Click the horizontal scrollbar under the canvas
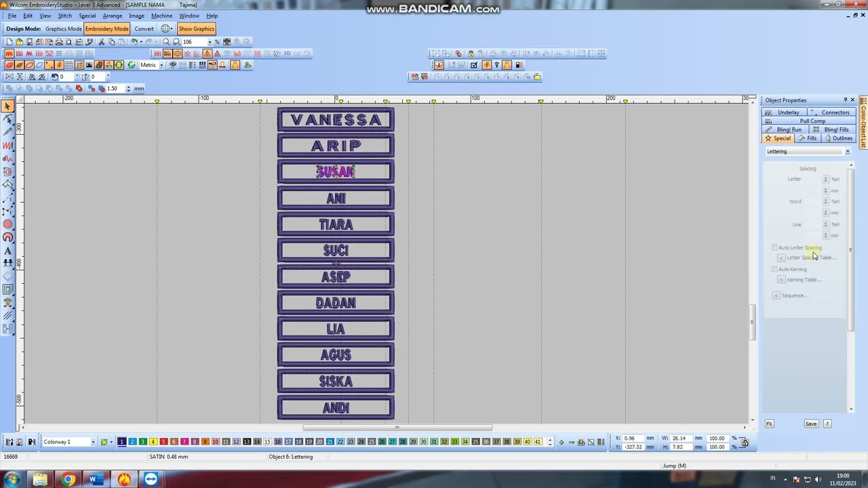Screen dimensions: 868x488 click(397, 428)
